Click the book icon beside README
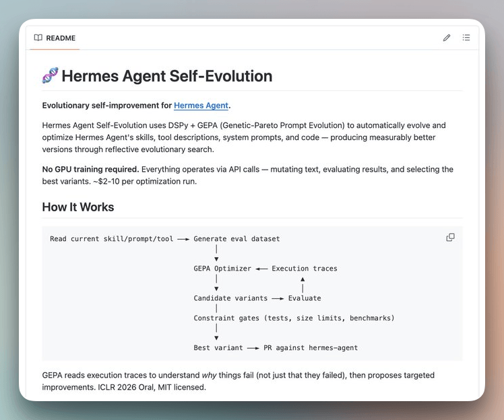Image resolution: width=504 pixels, height=420 pixels. (38, 38)
